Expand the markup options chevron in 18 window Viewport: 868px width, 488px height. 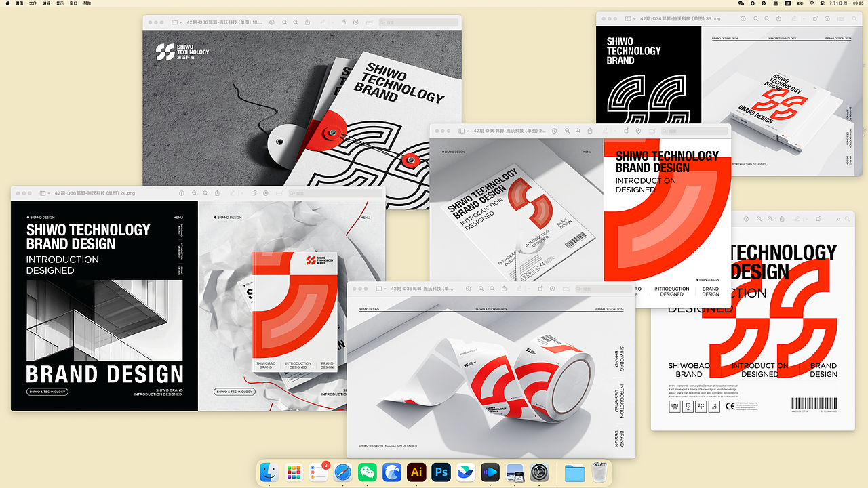(x=332, y=22)
